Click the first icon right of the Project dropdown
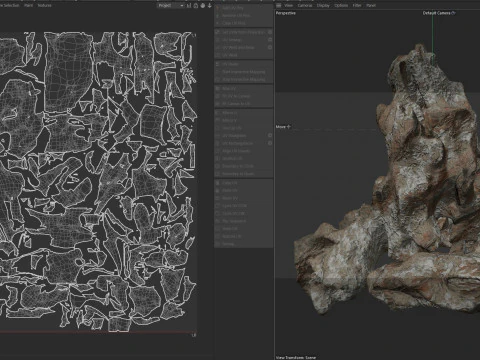Screen dimensions: 480x360 [x=189, y=5]
